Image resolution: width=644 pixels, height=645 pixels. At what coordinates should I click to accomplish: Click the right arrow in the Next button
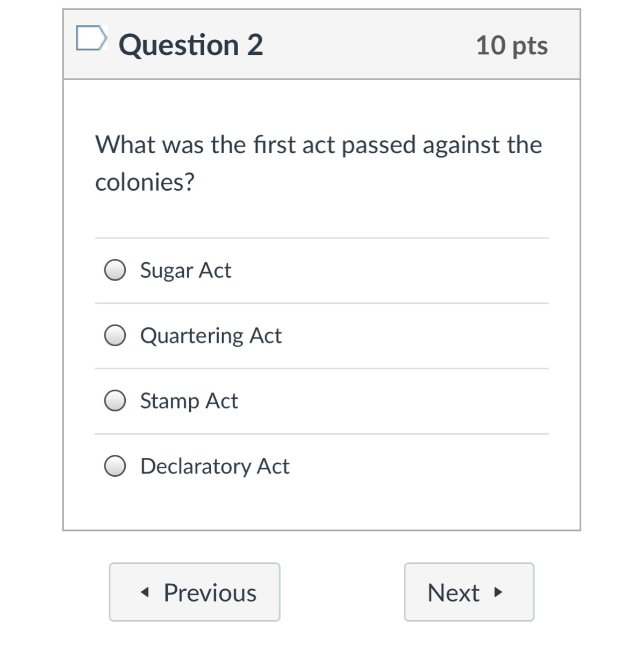(498, 592)
